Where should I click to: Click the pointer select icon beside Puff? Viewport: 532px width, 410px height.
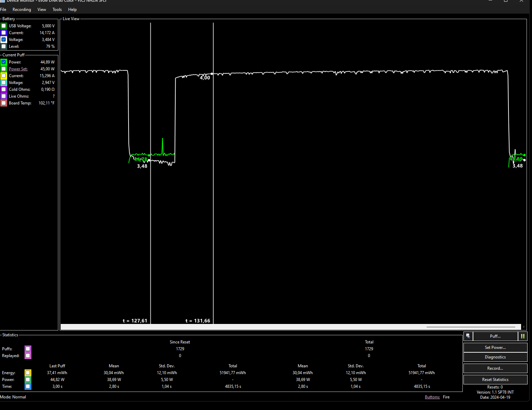click(x=468, y=336)
